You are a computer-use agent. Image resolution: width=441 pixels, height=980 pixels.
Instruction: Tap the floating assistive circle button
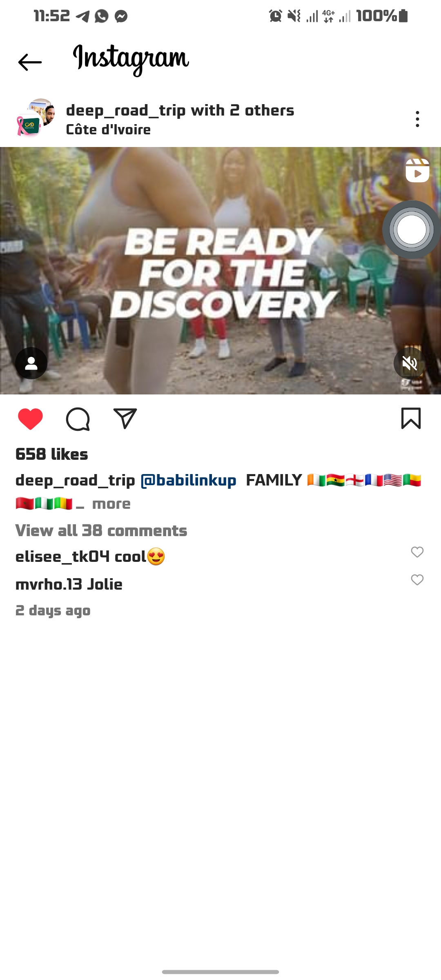pos(411,229)
